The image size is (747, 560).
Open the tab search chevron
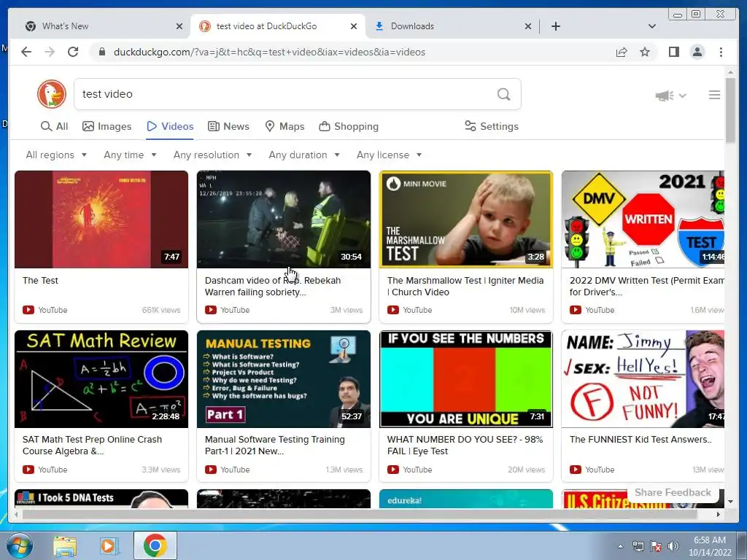pyautogui.click(x=652, y=26)
